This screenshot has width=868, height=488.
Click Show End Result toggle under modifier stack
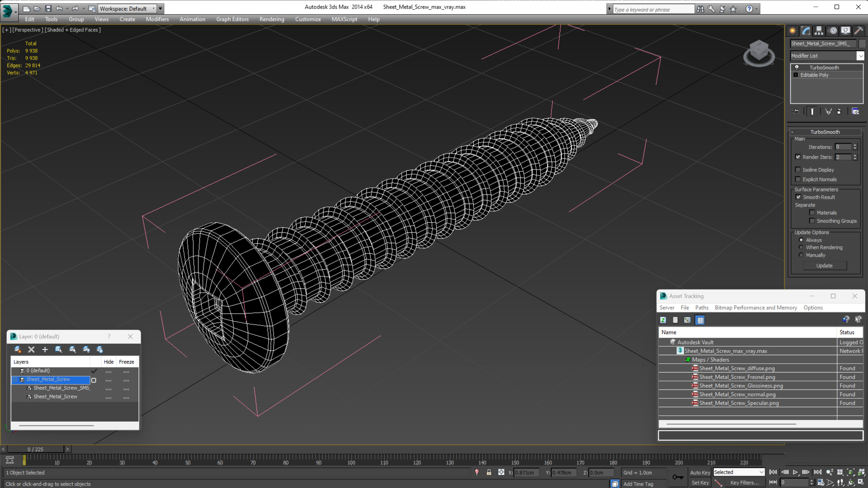812,111
